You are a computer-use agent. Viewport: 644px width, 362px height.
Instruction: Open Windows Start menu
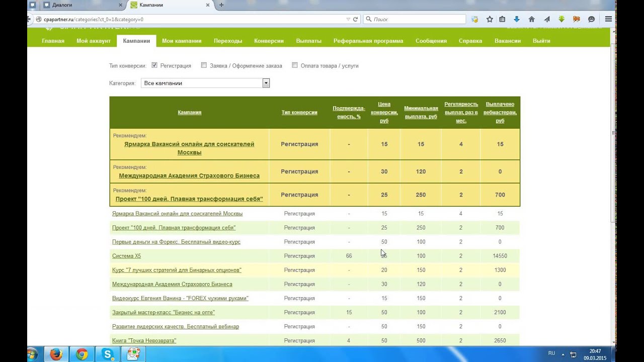click(32, 354)
